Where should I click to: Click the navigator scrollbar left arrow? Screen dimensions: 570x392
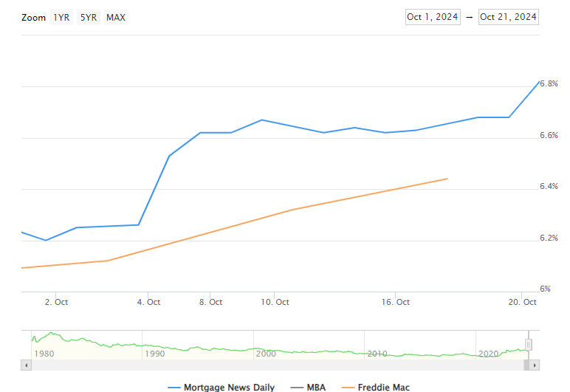pyautogui.click(x=27, y=365)
